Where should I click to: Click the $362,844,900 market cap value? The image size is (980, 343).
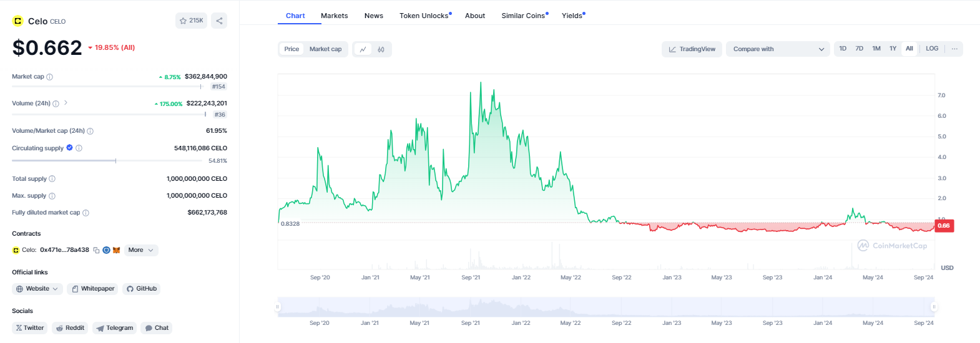click(x=206, y=77)
